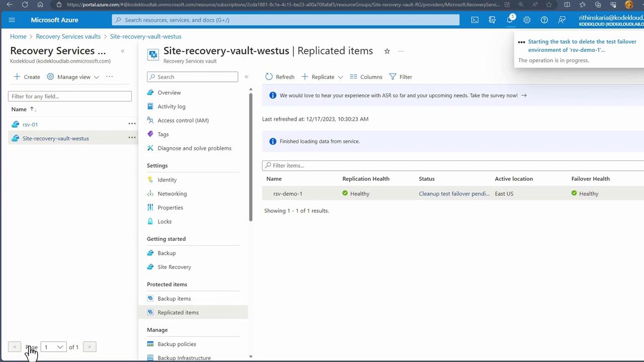Click the Refresh button in toolbar
644x362 pixels.
coord(280,77)
